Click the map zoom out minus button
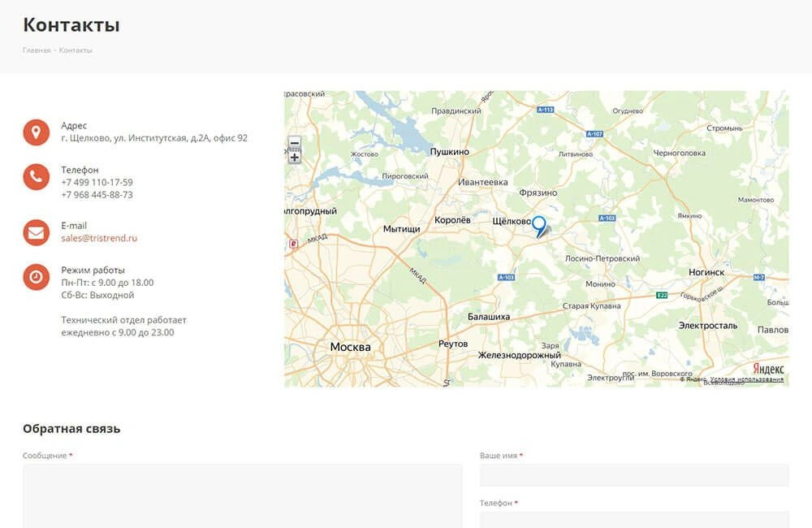This screenshot has width=812, height=528. coord(295,143)
